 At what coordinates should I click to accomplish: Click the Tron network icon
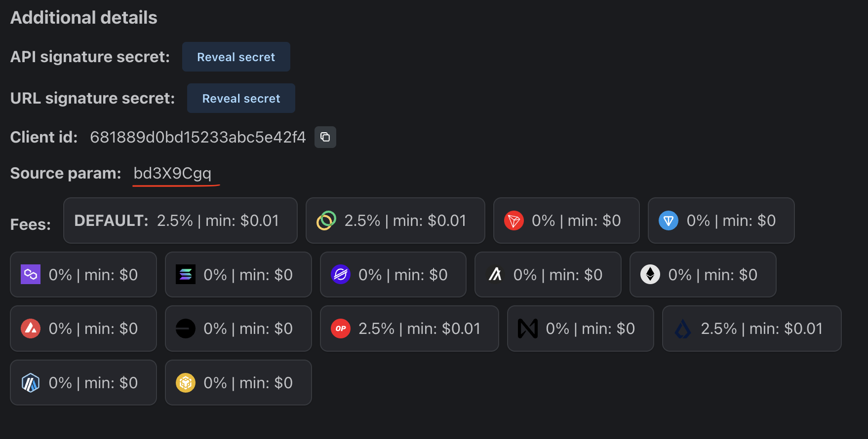(513, 220)
